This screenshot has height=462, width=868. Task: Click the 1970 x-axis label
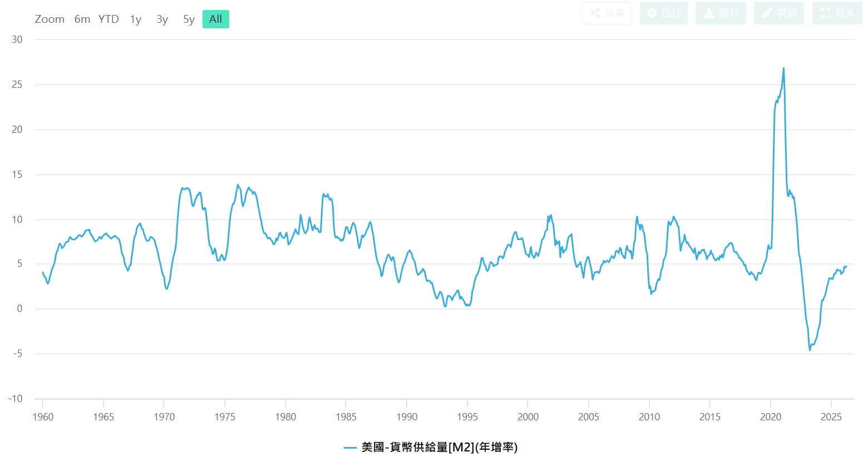tap(164, 417)
